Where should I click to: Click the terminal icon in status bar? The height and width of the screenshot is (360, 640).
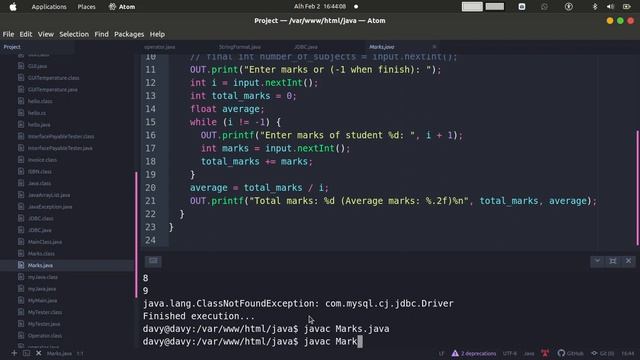[27, 353]
